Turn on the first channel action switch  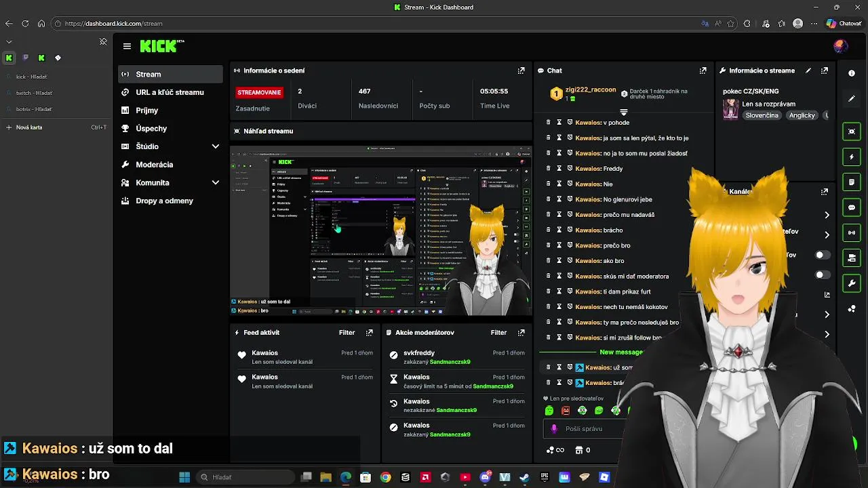click(x=823, y=255)
